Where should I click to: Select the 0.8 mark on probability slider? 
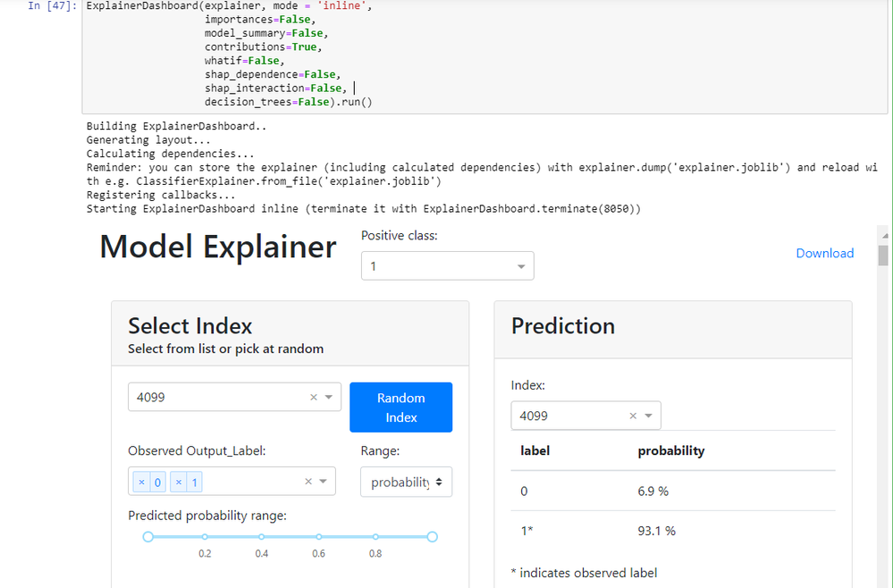(375, 537)
